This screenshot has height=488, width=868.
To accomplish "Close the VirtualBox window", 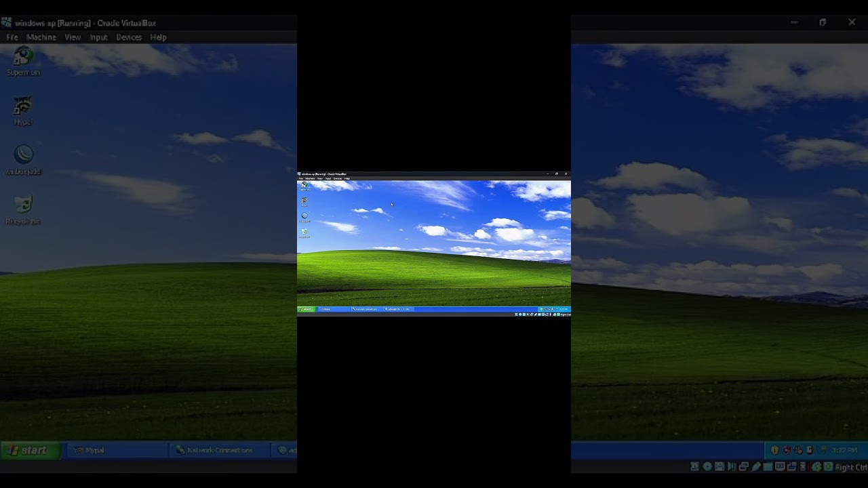I will click(x=852, y=22).
